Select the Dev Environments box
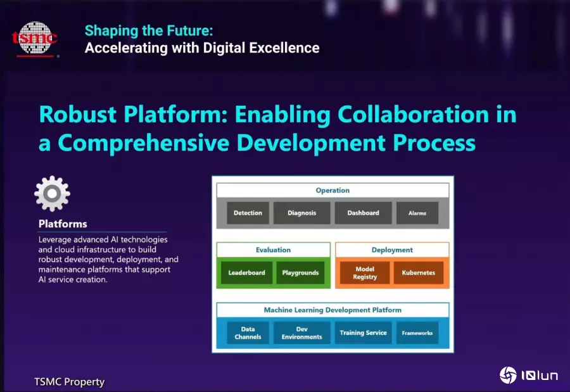Image resolution: width=570 pixels, height=392 pixels. pos(301,332)
